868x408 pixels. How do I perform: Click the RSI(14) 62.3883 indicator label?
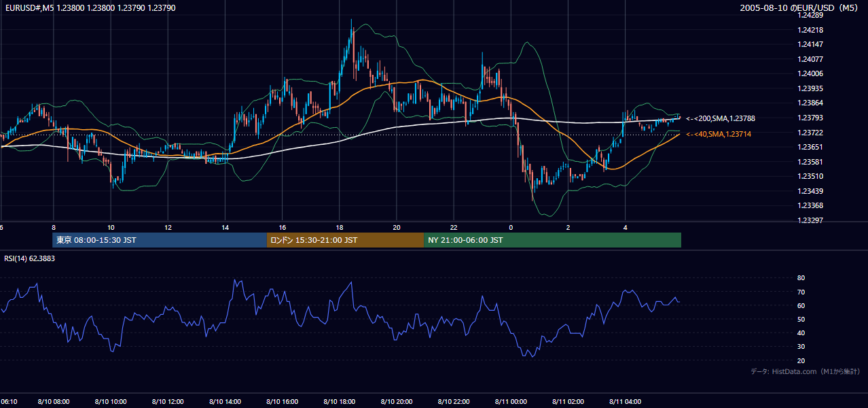30,258
